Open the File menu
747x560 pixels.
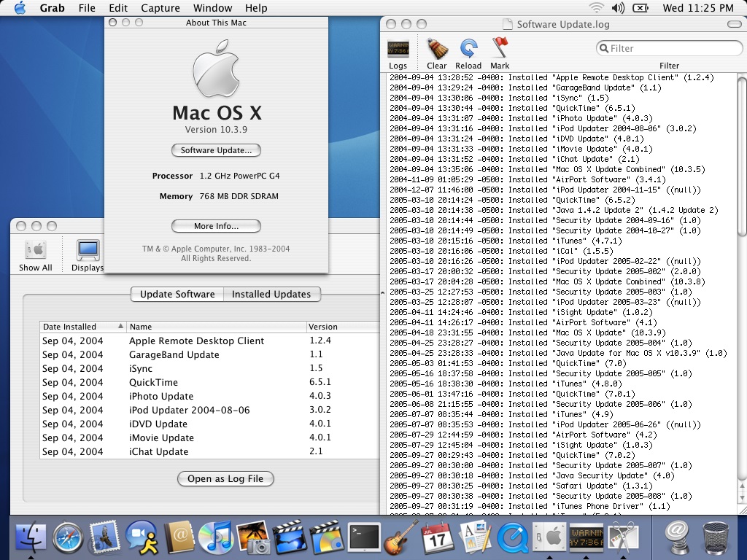(87, 8)
